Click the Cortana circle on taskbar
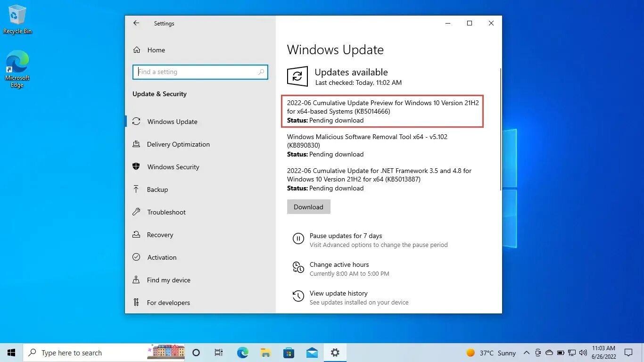The height and width of the screenshot is (362, 644). point(197,353)
